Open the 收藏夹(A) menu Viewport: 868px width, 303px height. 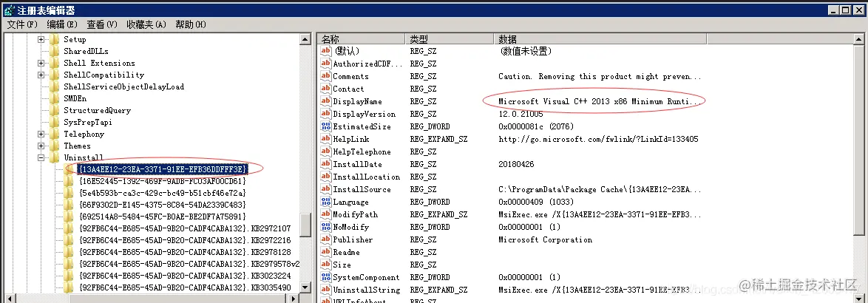pos(146,24)
